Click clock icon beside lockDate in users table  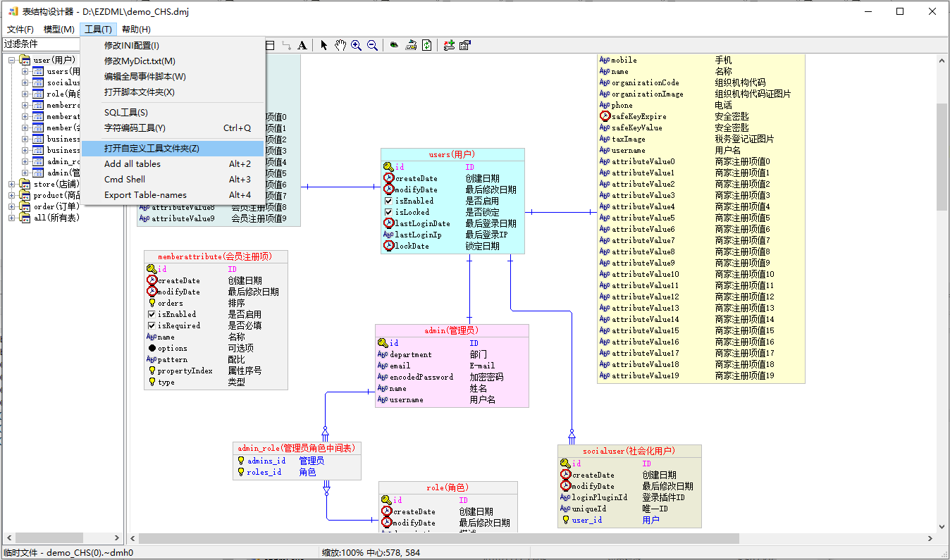click(388, 246)
